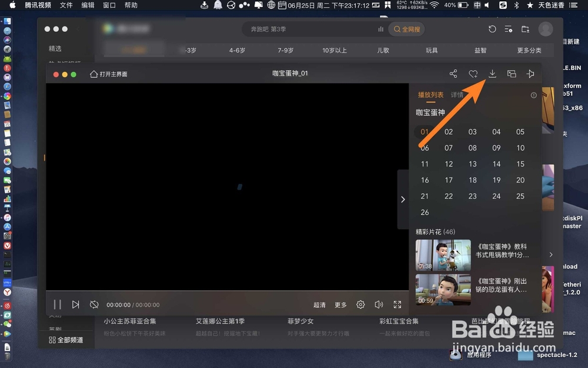Pin the player window on top
Viewport: 588px width, 368px height.
(530, 74)
